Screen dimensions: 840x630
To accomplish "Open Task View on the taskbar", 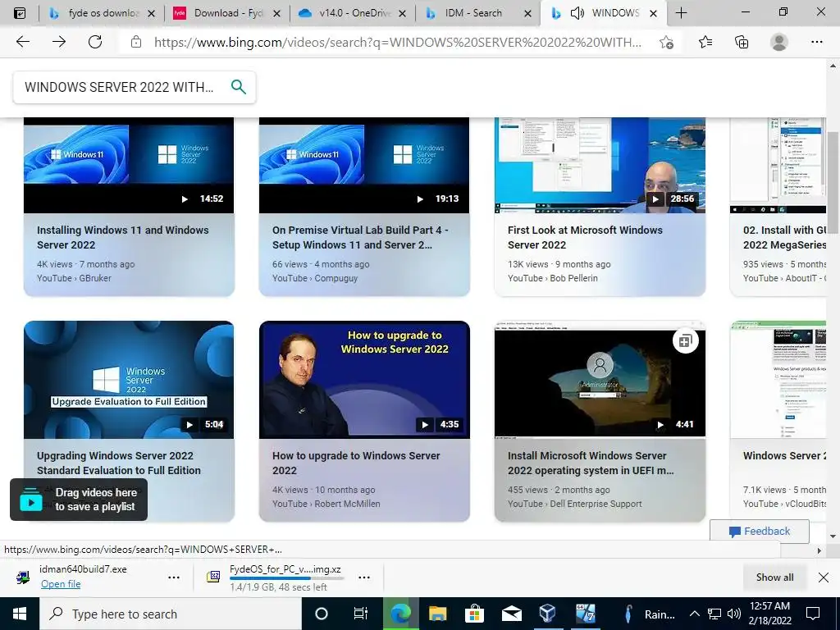I will 361,614.
